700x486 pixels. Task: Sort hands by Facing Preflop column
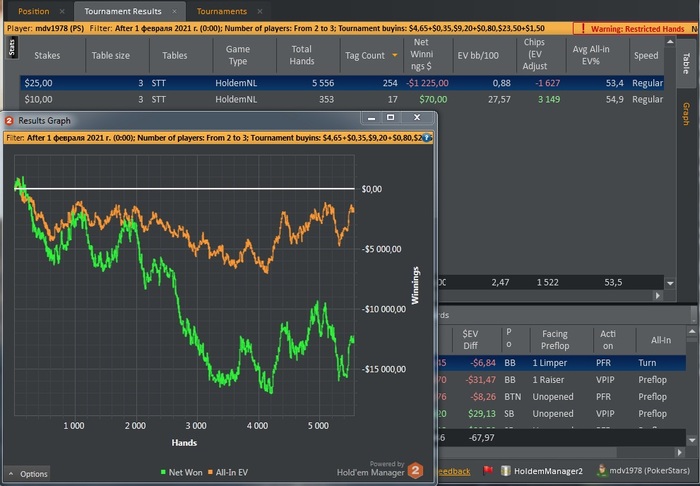[555, 340]
